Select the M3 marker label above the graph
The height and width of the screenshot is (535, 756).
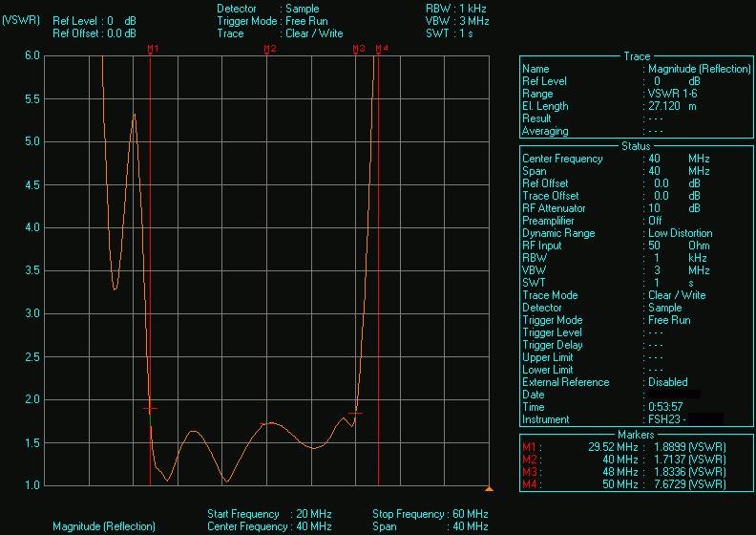[358, 48]
